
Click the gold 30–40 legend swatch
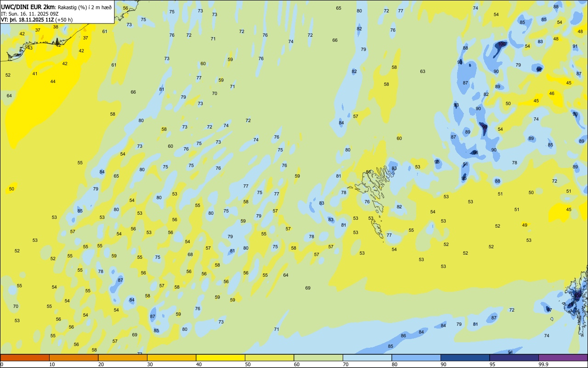[x=171, y=357]
